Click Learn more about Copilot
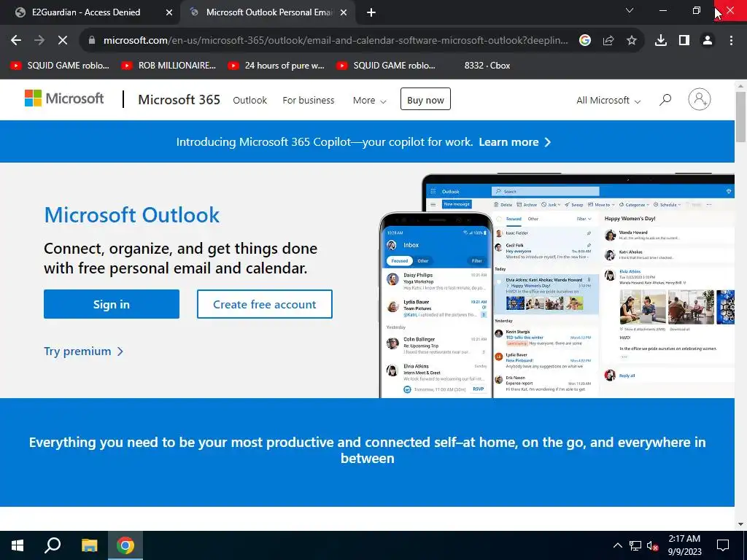Viewport: 747px width, 560px height. point(514,142)
